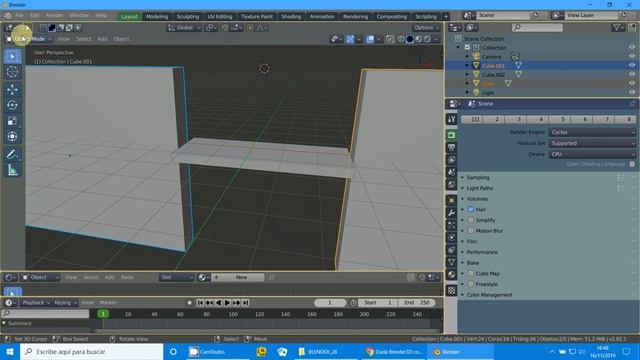Toggle the Hair checkbox

point(471,209)
